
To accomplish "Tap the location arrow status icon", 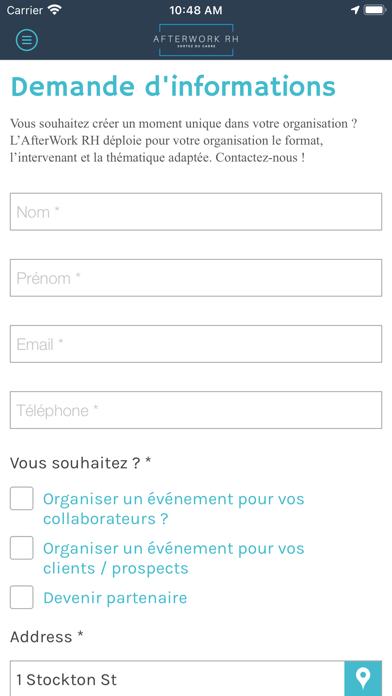I will [x=355, y=10].
